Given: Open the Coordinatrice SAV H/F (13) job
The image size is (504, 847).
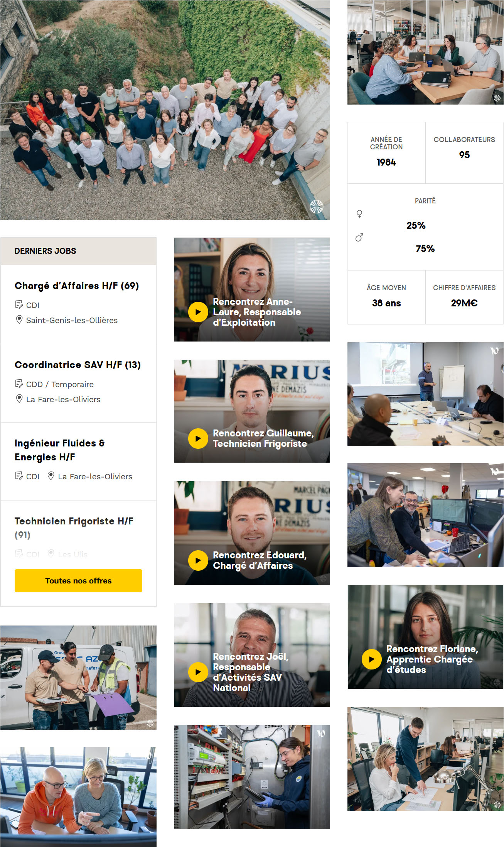Looking at the screenshot, I should pyautogui.click(x=78, y=365).
